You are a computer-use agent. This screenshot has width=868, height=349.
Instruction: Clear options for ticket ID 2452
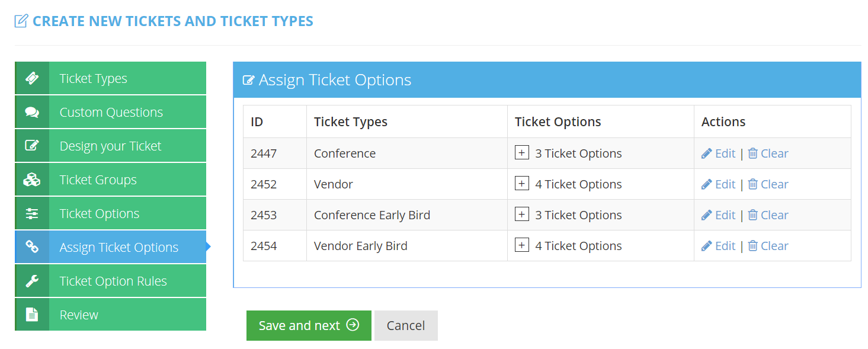point(768,184)
